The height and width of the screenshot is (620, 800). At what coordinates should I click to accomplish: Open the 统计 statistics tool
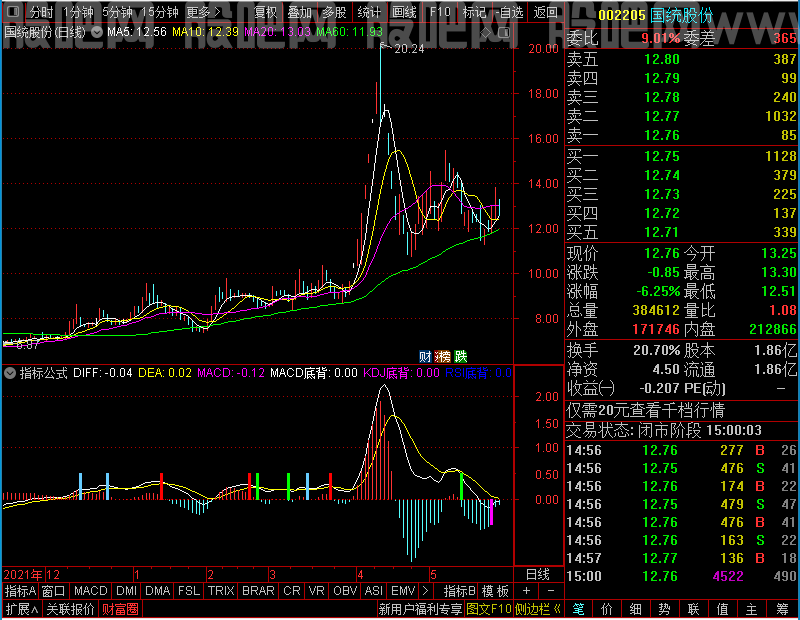click(x=369, y=12)
